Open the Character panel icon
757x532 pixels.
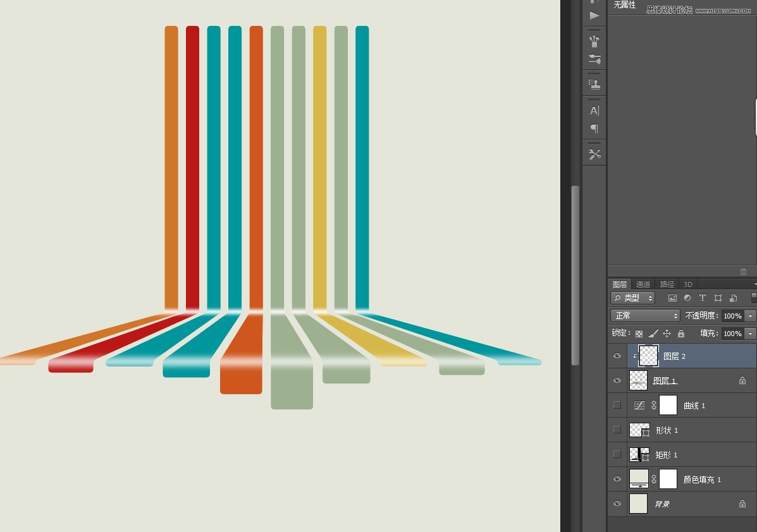[x=594, y=111]
